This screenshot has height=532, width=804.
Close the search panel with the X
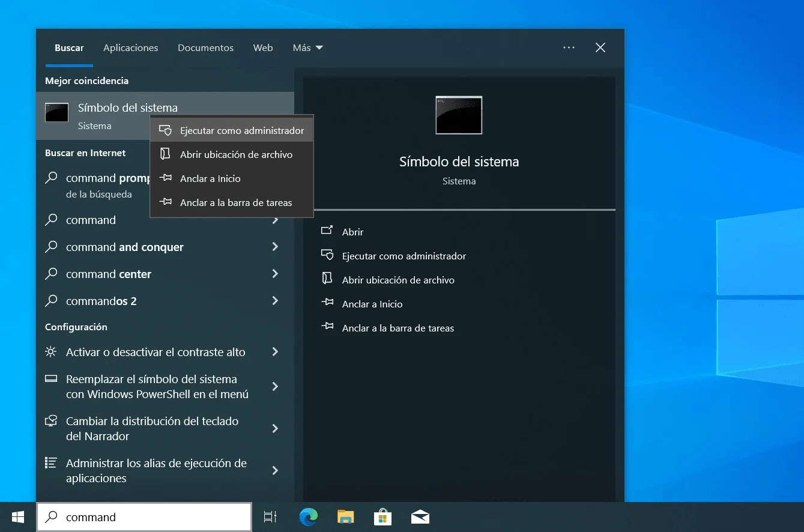pyautogui.click(x=600, y=48)
